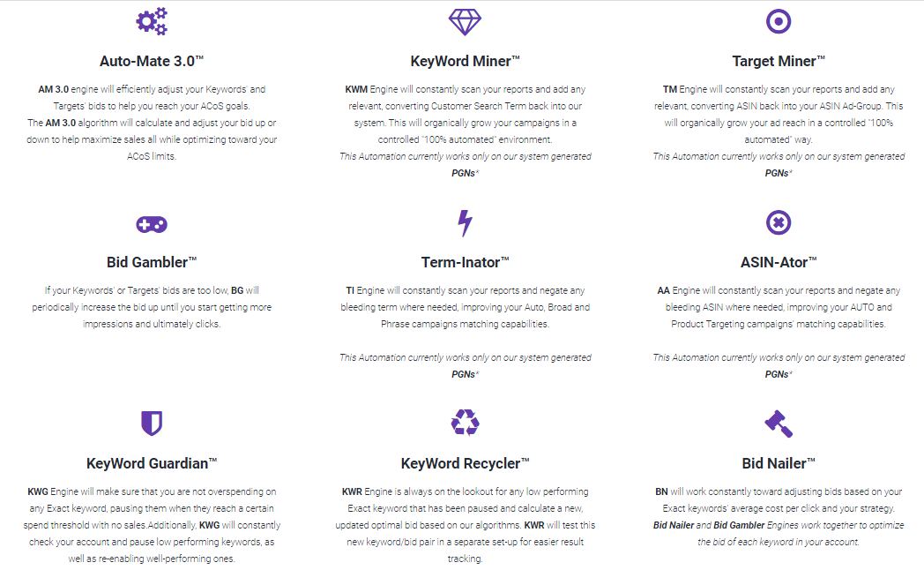
Task: Click the shield icon above KeyWord Guardian
Action: pos(152,424)
